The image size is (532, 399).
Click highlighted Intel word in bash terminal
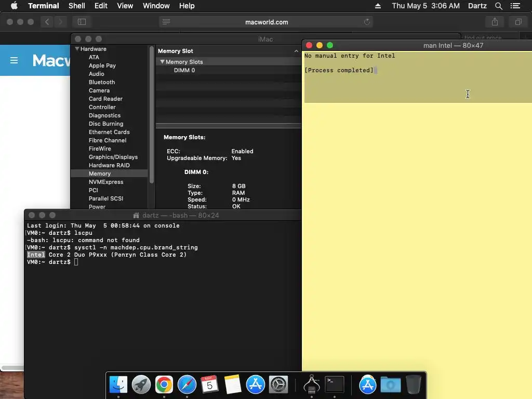tap(36, 255)
